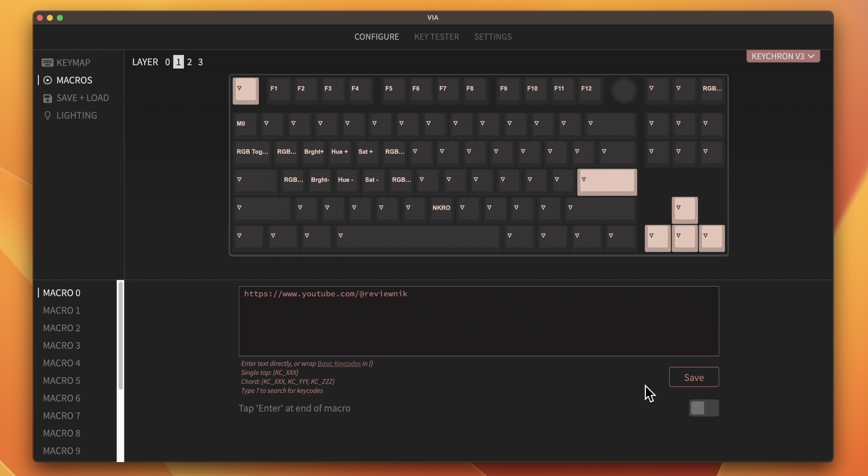Open the Keychron V3 device dropdown
This screenshot has height=476, width=868.
click(783, 56)
